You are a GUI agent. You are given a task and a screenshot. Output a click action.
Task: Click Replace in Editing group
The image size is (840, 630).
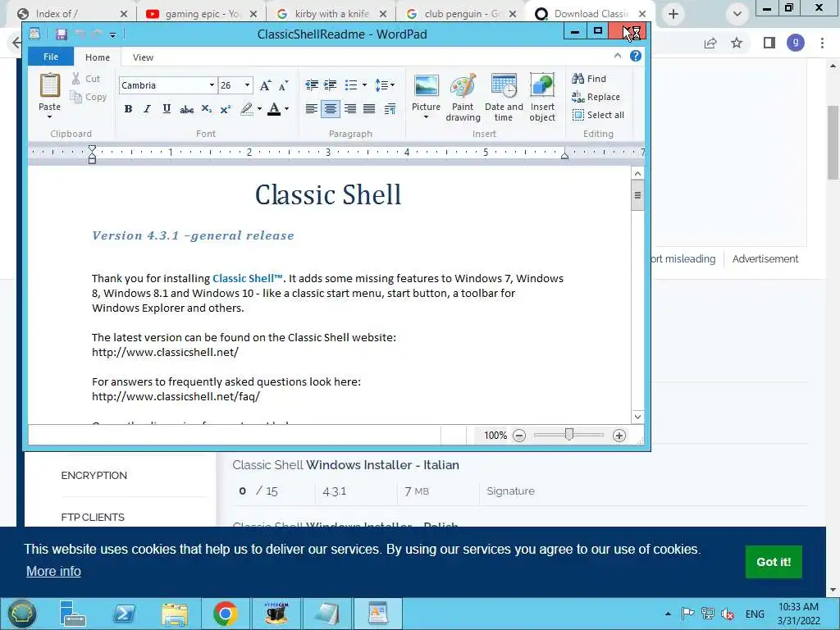tap(596, 97)
